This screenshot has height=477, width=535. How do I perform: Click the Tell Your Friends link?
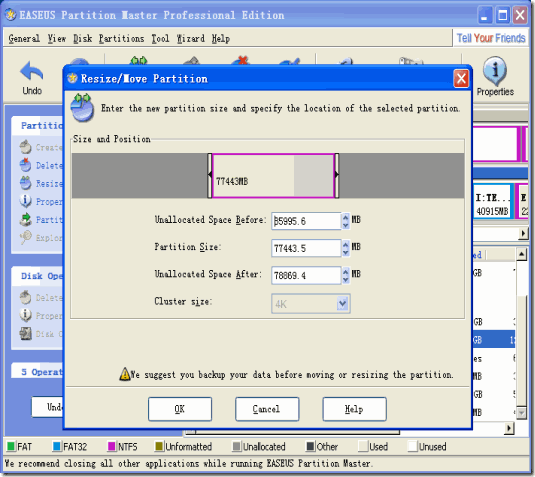tap(491, 38)
